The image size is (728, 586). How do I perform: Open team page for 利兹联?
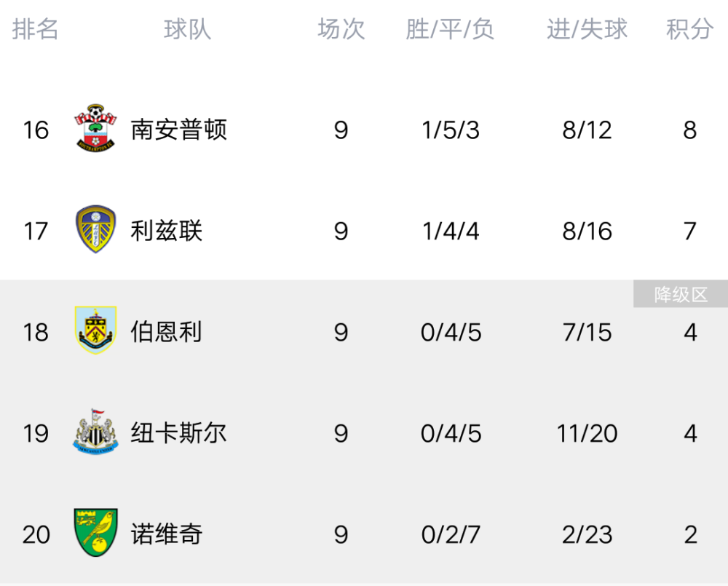[166, 231]
